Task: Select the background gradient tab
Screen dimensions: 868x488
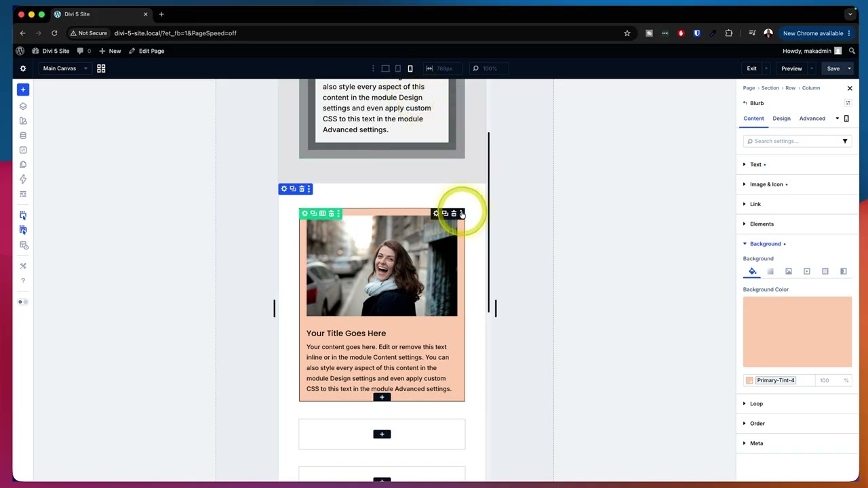Action: coord(770,271)
